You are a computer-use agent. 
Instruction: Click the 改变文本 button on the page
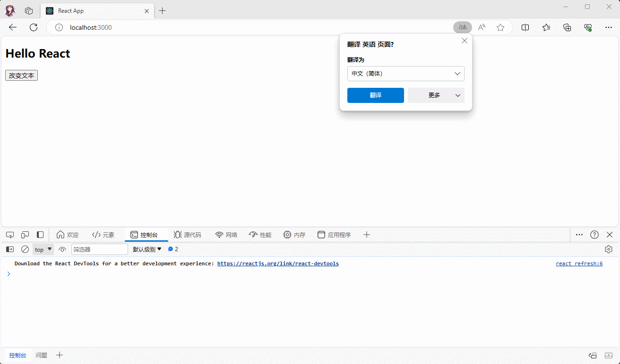(x=21, y=76)
